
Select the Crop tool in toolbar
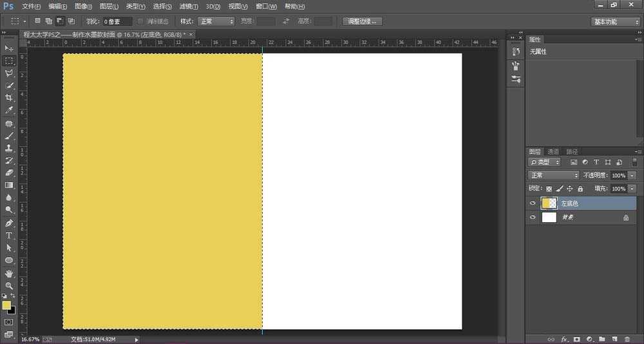pyautogui.click(x=9, y=98)
